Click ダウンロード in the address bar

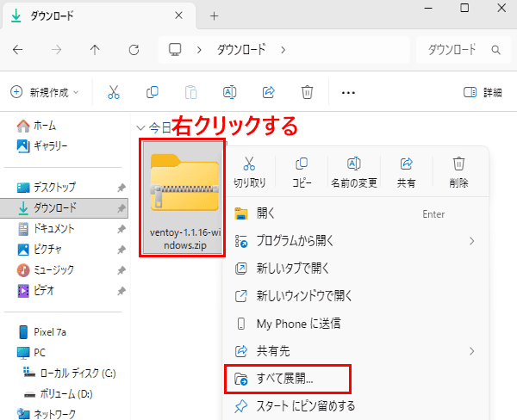[x=241, y=50]
